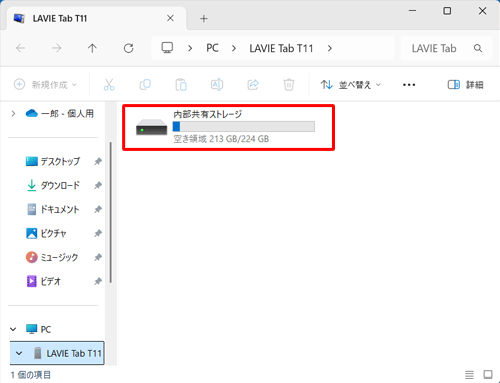The width and height of the screenshot is (500, 383).
Task: Click pin icon next to ミュージック
Action: [x=98, y=257]
